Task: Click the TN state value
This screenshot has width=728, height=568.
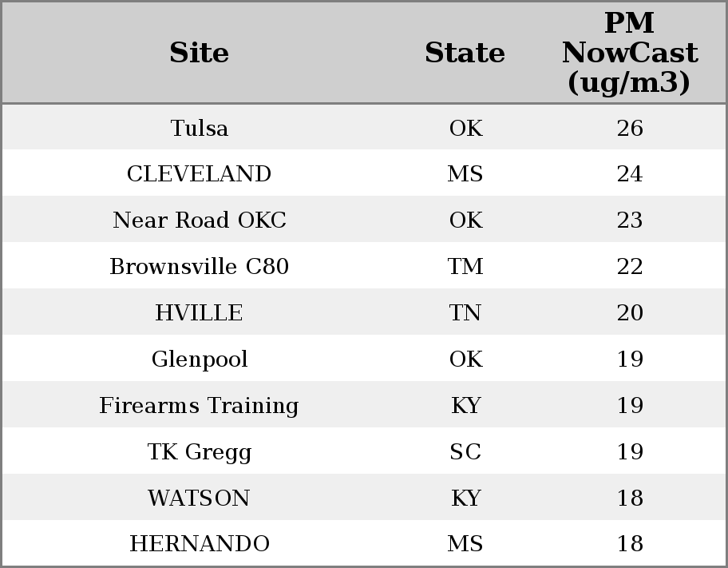Action: (x=465, y=312)
